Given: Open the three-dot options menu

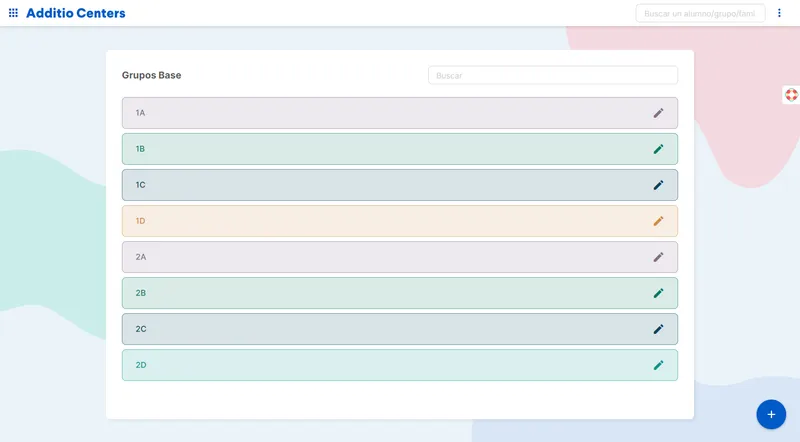Looking at the screenshot, I should [x=779, y=13].
